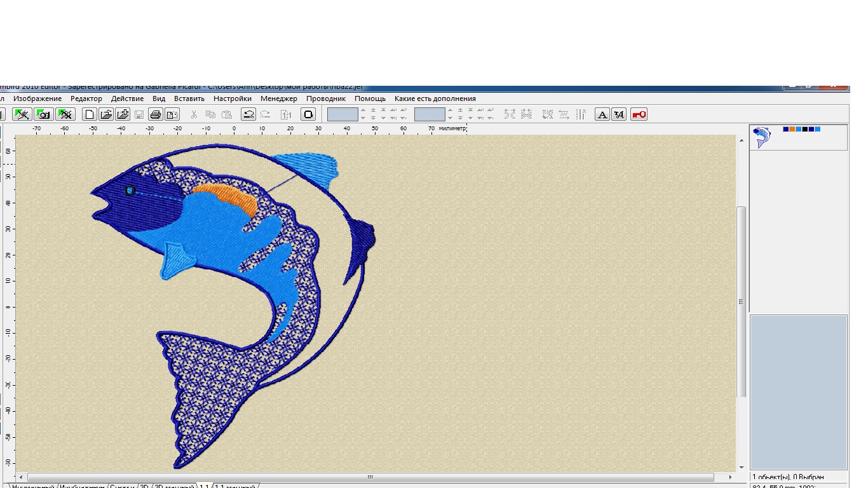Click the New document icon
This screenshot has height=488, width=868.
click(x=90, y=114)
